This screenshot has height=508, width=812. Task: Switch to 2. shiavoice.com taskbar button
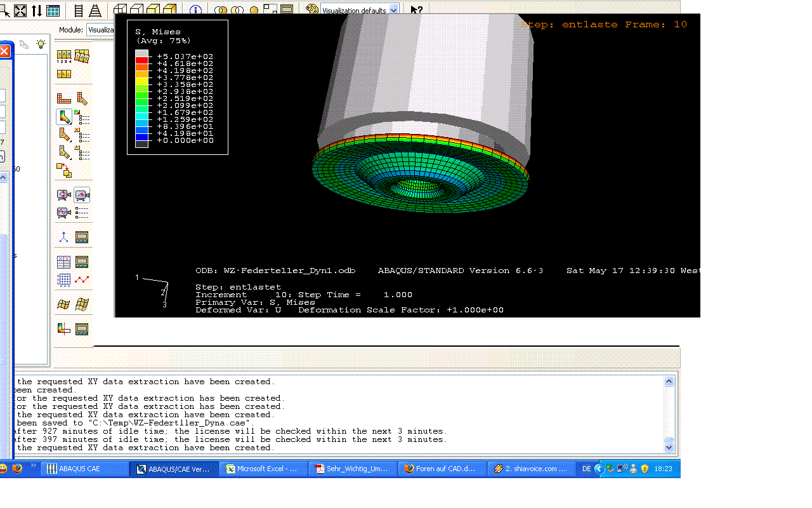[531, 469]
